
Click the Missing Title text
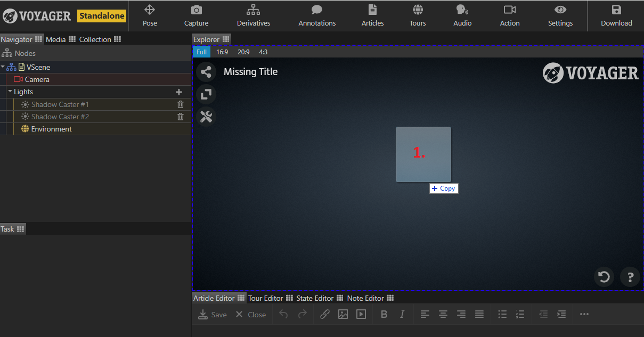point(250,72)
